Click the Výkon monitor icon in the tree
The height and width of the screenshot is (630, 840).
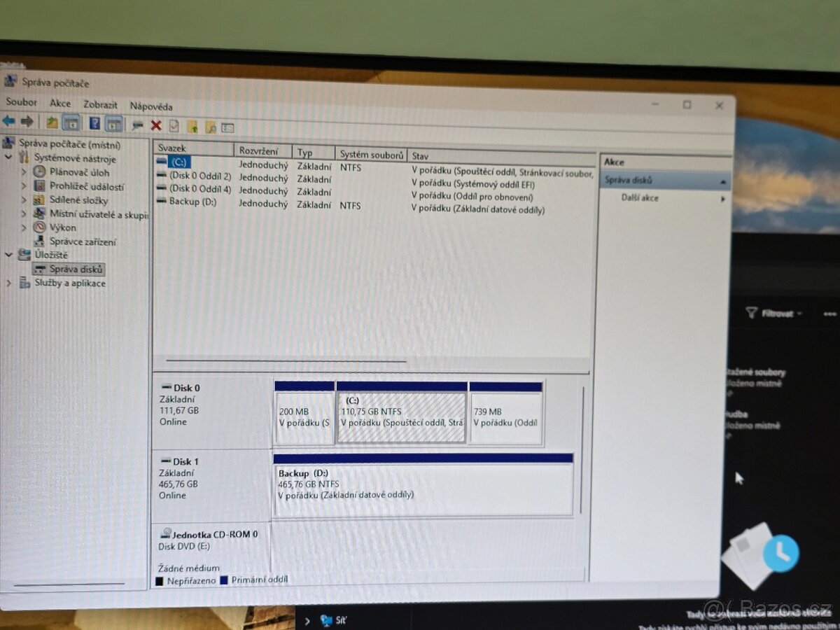coord(38,227)
